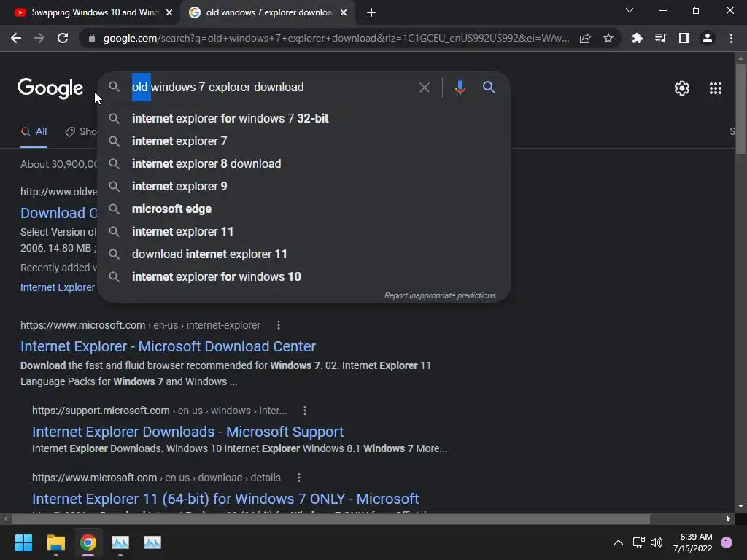This screenshot has height=560, width=747.
Task: Open Internet Explorer Downloads - Microsoft Support result
Action: (187, 432)
